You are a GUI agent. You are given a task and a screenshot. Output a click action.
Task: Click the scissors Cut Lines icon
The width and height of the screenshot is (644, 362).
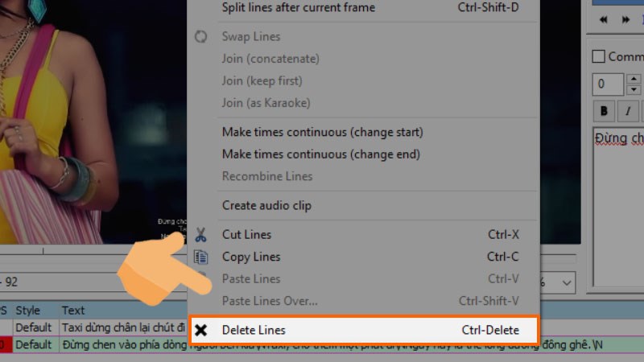tap(200, 235)
